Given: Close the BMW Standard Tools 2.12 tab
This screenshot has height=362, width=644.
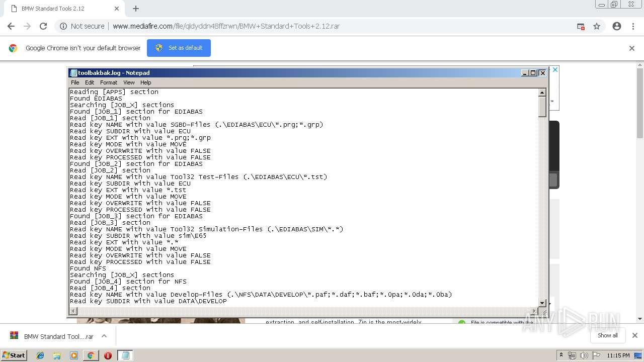Looking at the screenshot, I should coord(117,9).
